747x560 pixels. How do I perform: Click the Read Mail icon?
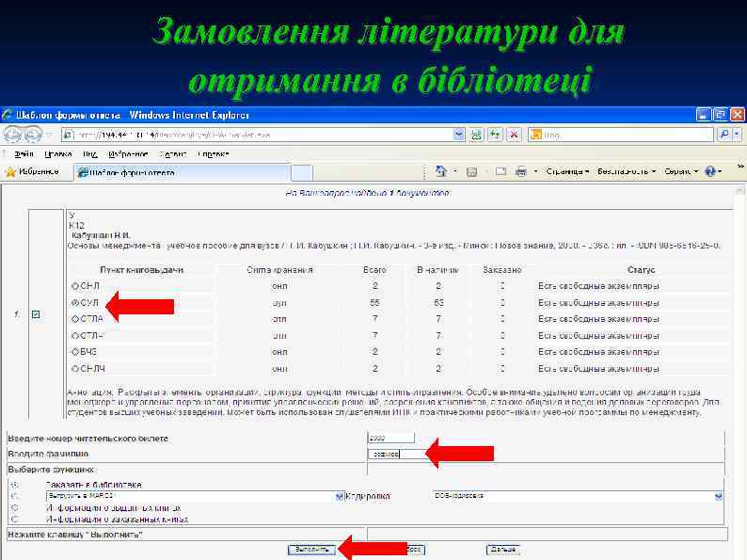[501, 171]
